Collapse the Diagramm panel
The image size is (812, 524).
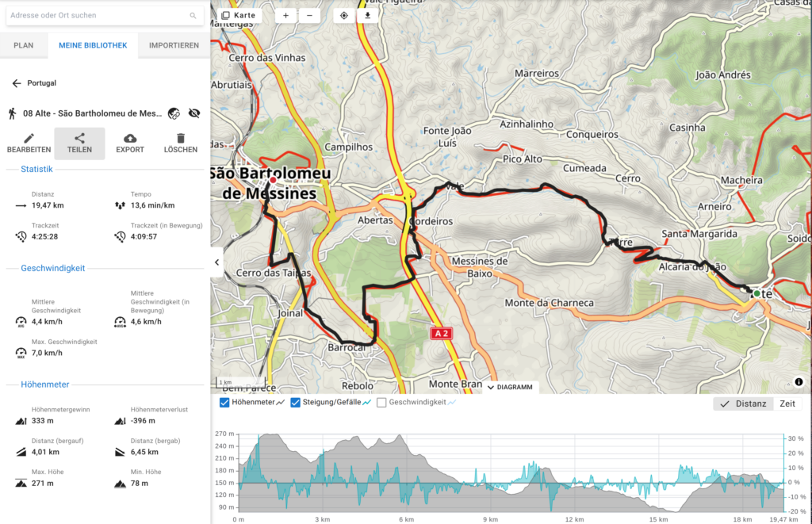pos(511,388)
